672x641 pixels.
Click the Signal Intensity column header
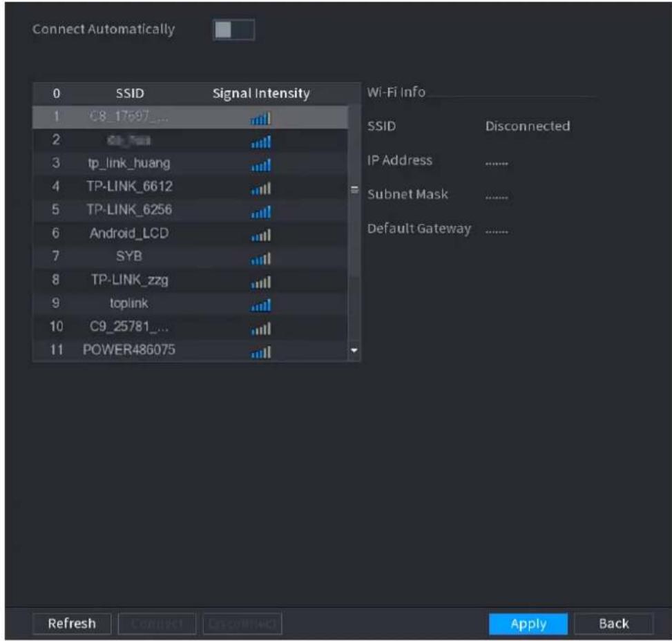[261, 93]
